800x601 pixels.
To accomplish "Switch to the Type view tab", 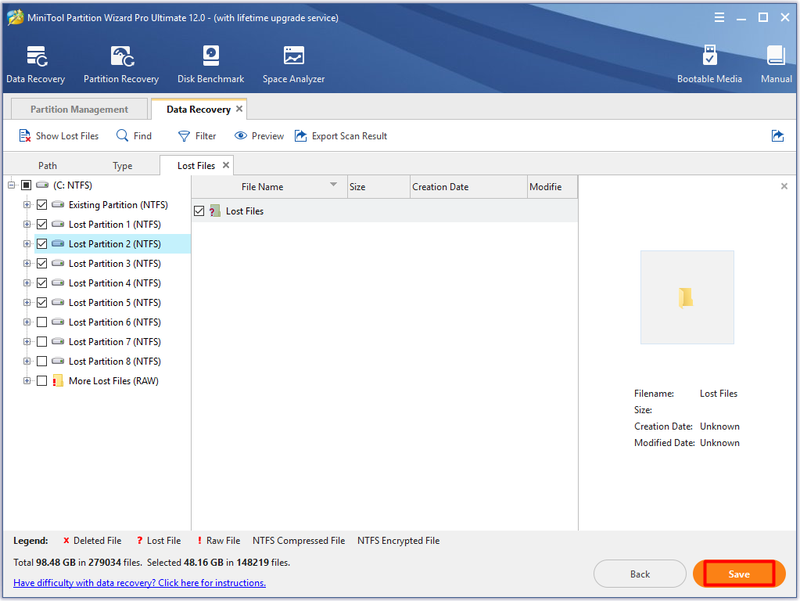I will pos(122,166).
